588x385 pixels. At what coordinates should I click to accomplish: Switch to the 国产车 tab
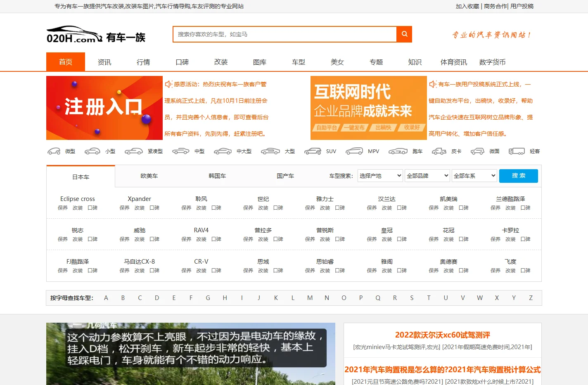pyautogui.click(x=285, y=176)
